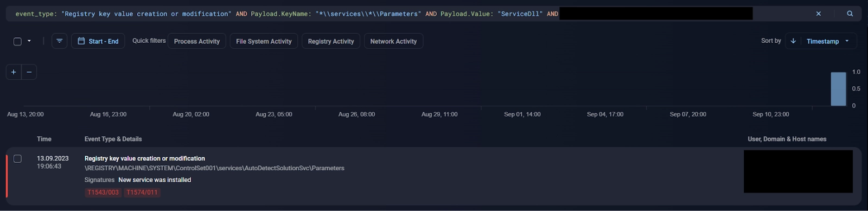Select the AutoDetectSolutionSvc registry path text

(x=214, y=168)
